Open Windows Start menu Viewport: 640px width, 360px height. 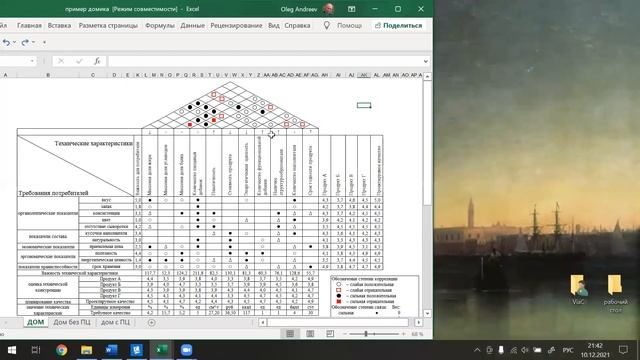[x=11, y=350]
